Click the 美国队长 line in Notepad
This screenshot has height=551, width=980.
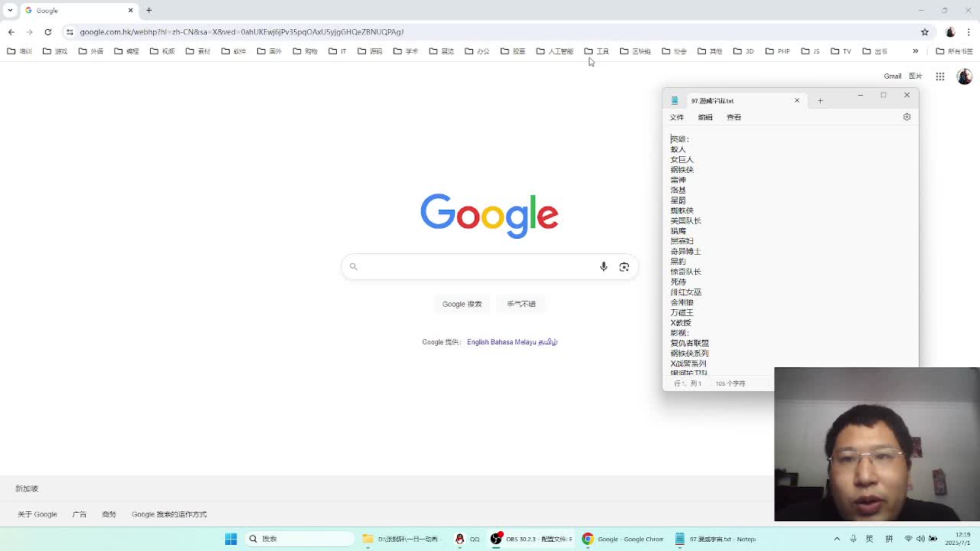pos(686,220)
